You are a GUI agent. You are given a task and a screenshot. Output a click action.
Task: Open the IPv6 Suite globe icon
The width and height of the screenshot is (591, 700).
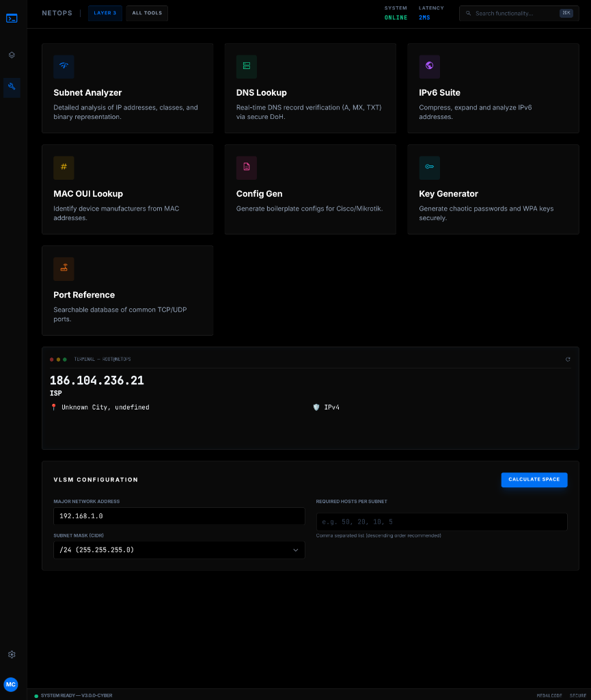point(429,66)
